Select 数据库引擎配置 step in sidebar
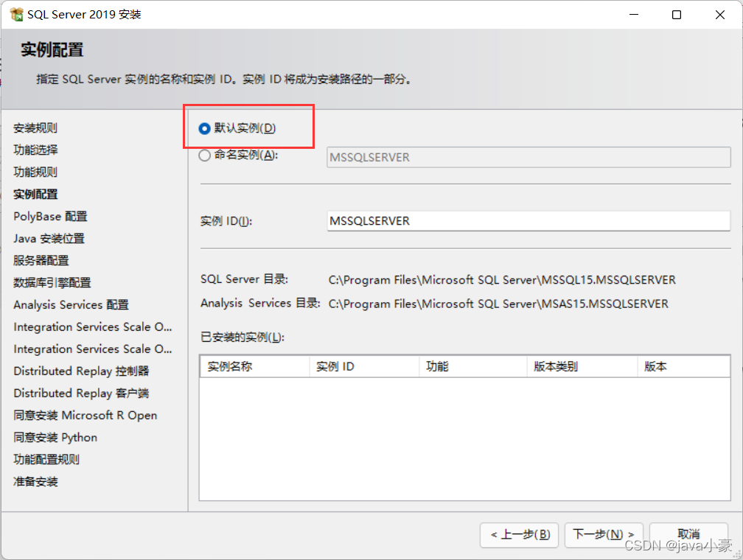The image size is (743, 560). pos(52,283)
